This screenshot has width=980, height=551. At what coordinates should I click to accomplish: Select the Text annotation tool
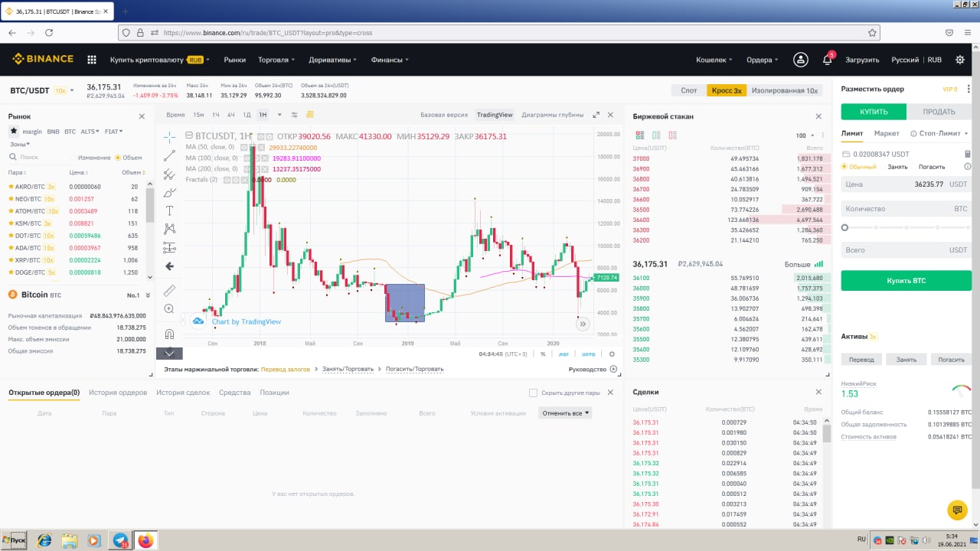tap(170, 210)
